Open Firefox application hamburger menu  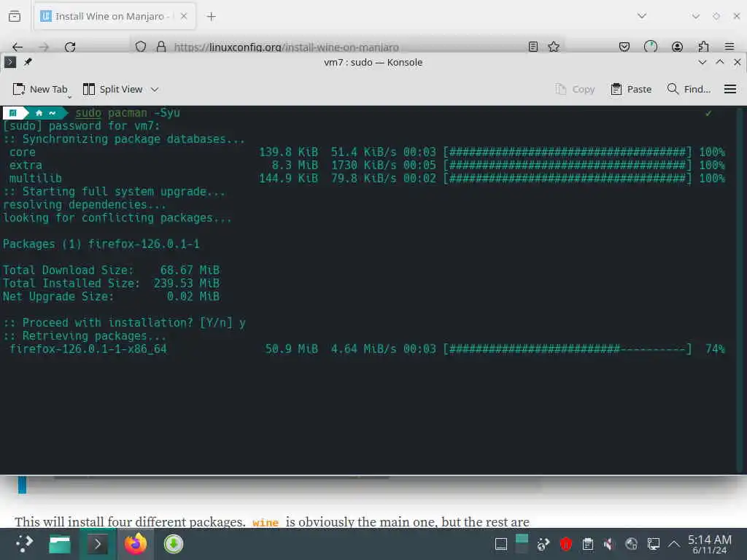coord(729,47)
